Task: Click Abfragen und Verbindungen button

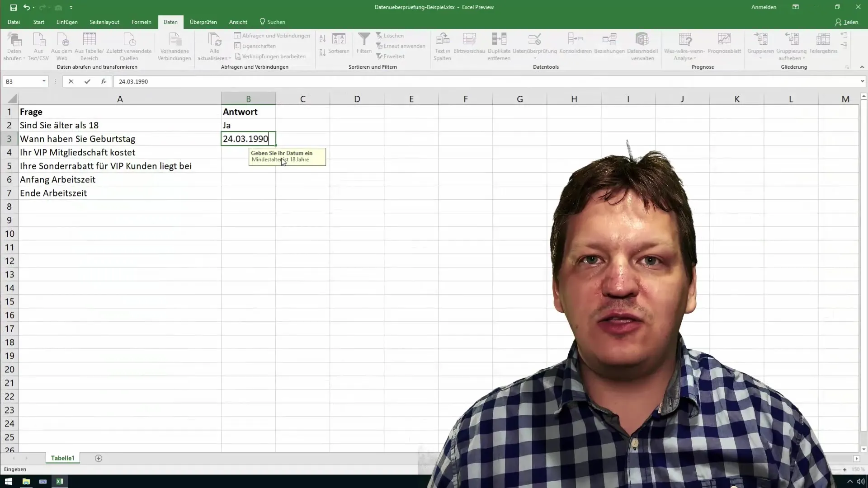Action: point(272,36)
